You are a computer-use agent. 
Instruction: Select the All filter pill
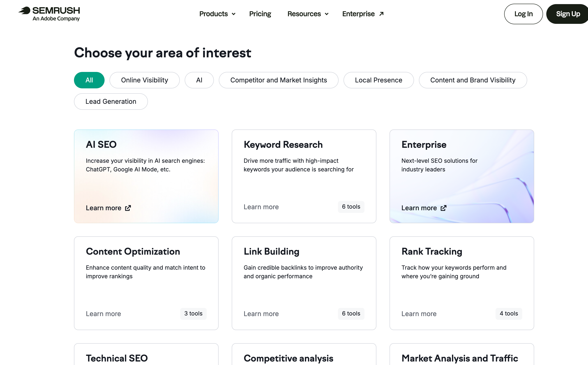89,80
